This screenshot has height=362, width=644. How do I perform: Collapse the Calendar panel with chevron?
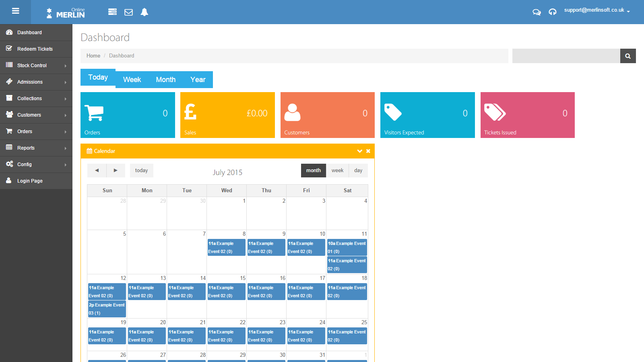360,151
